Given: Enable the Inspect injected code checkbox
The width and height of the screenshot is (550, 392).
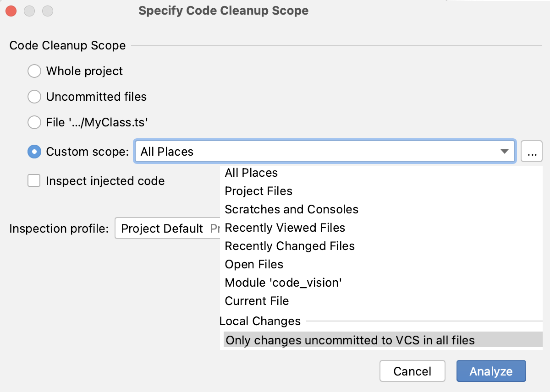Looking at the screenshot, I should pyautogui.click(x=34, y=180).
